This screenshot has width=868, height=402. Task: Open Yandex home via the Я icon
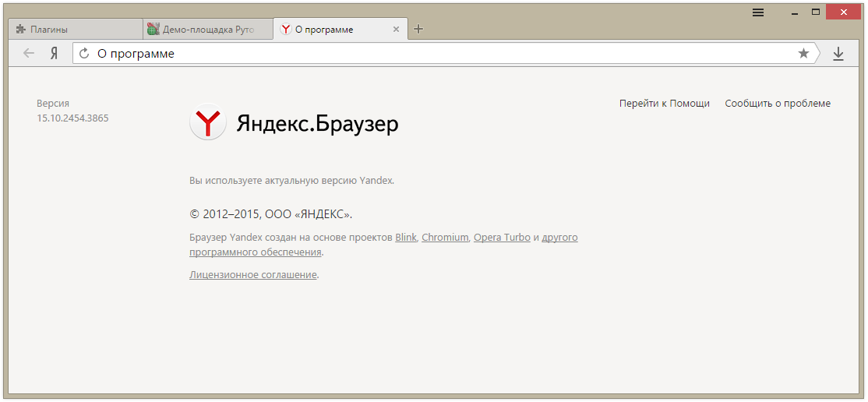coord(54,54)
